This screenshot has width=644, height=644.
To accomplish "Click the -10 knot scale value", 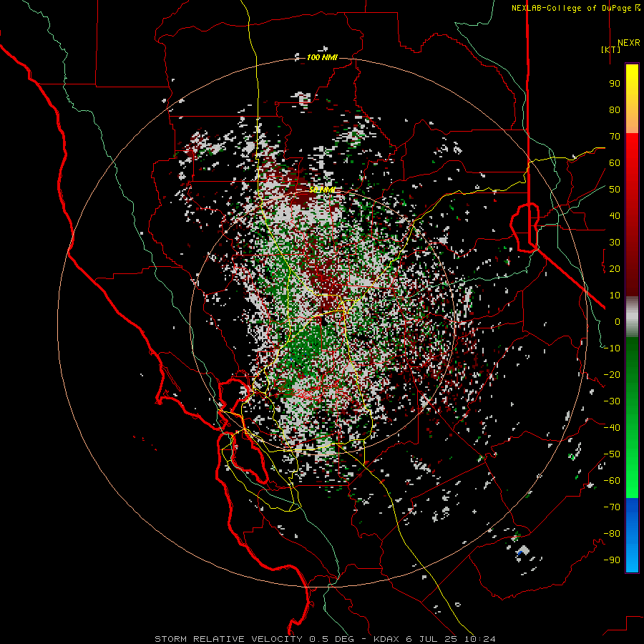I will tap(612, 348).
